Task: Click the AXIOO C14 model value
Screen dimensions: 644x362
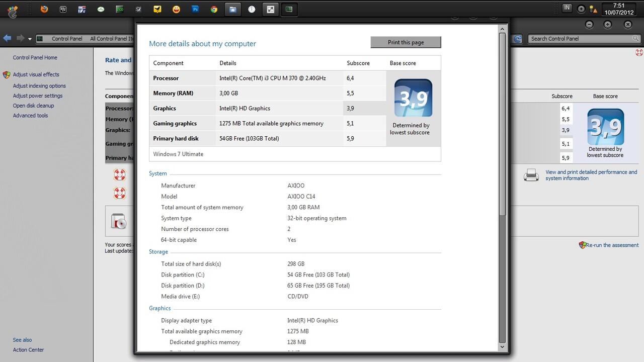Action: [x=301, y=197]
